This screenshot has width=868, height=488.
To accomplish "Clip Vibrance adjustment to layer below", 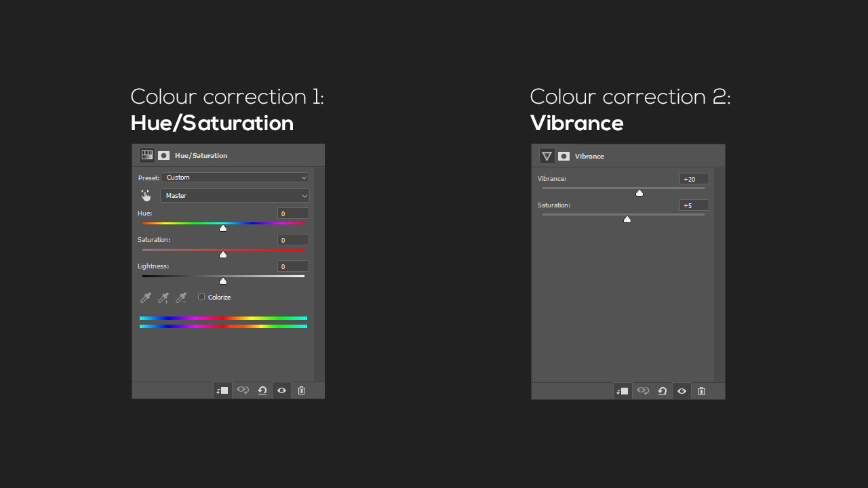I will pos(622,391).
